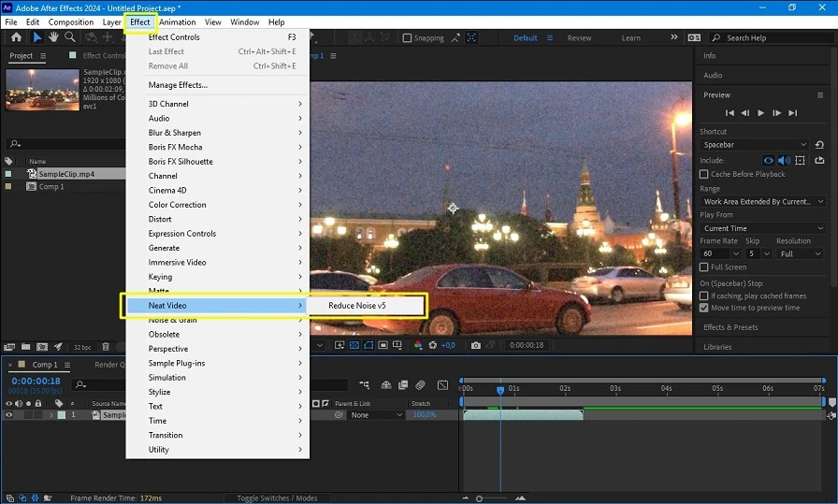Open the Composition menu
This screenshot has width=838, height=504.
point(71,22)
